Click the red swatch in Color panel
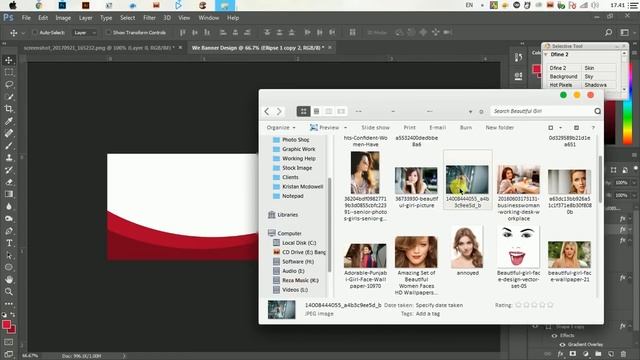This screenshot has width=640, height=360. click(x=536, y=69)
